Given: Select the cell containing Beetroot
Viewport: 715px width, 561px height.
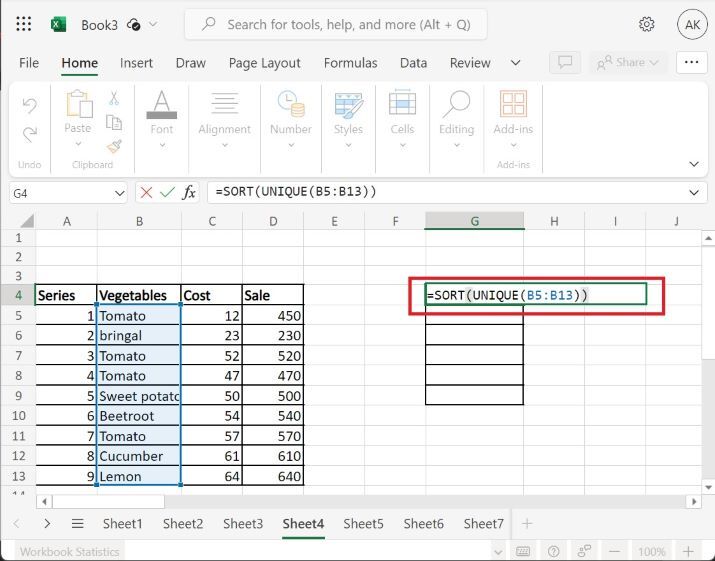Looking at the screenshot, I should pyautogui.click(x=139, y=416).
